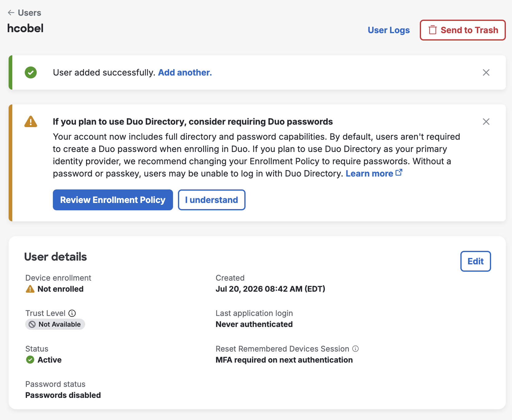Click the Duo passwords warning headline
This screenshot has height=420, width=512.
coord(193,122)
